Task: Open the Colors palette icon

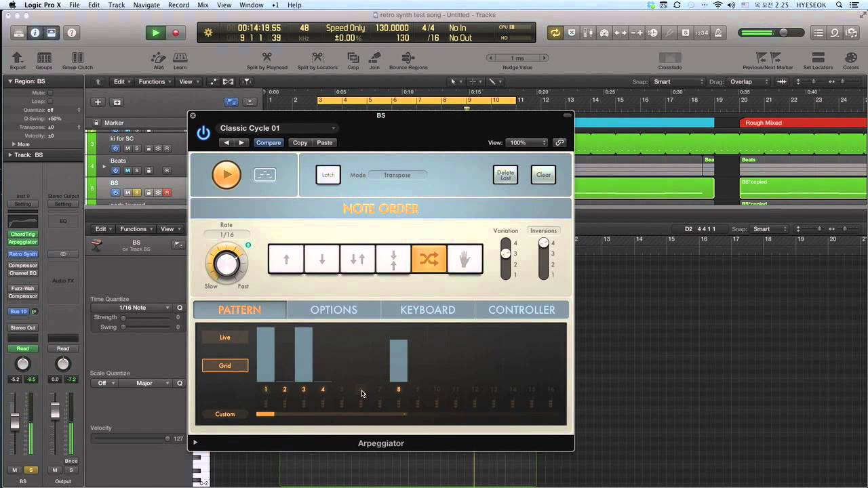Action: point(850,60)
